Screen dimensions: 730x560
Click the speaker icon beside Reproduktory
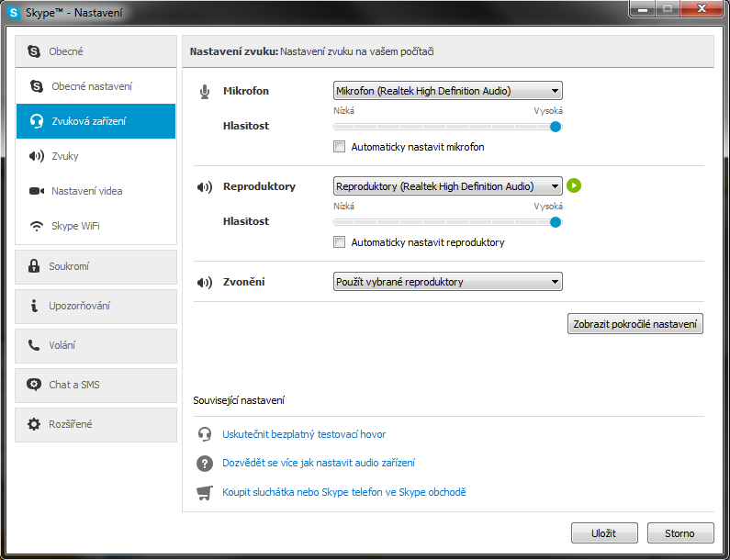[205, 187]
